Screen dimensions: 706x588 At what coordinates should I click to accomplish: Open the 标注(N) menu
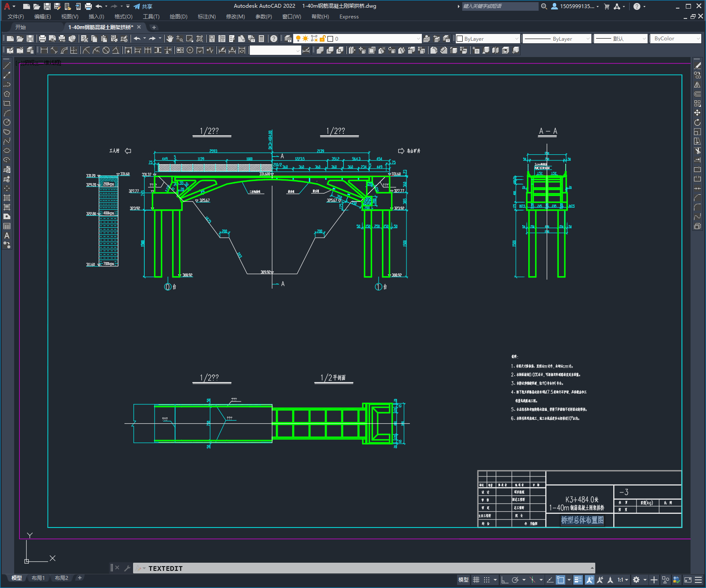[207, 17]
